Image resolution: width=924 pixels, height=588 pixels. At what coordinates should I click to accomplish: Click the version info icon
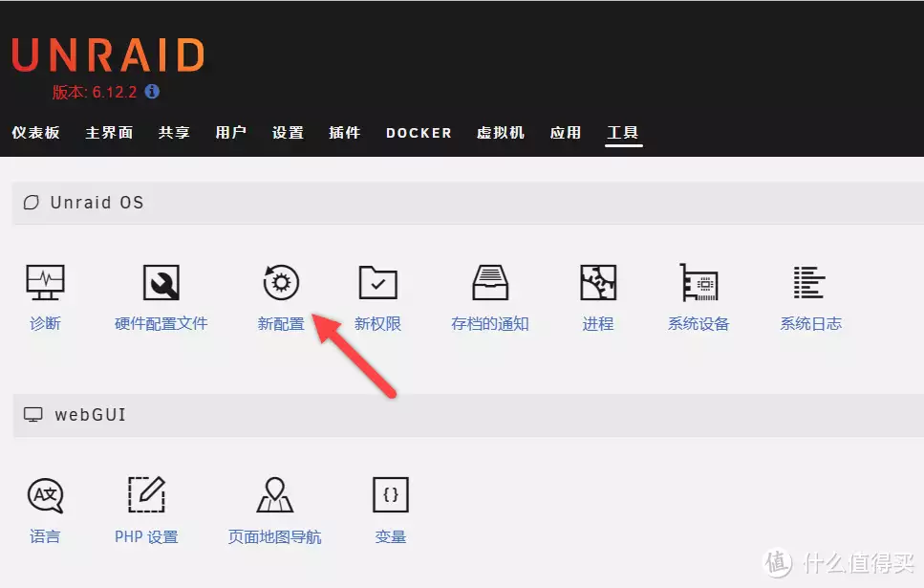(152, 92)
